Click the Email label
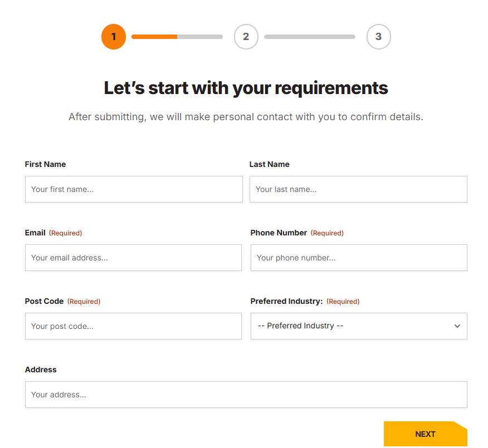This screenshot has height=448, width=488. (35, 233)
